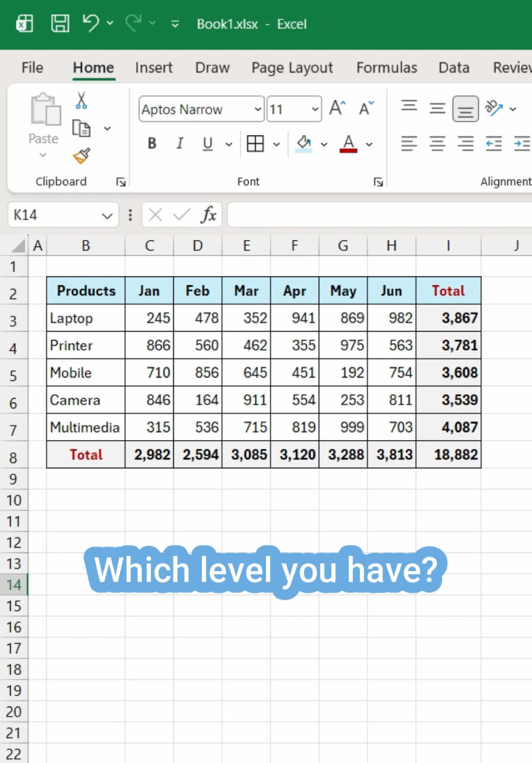Click the Select All corner triangle

point(18,245)
